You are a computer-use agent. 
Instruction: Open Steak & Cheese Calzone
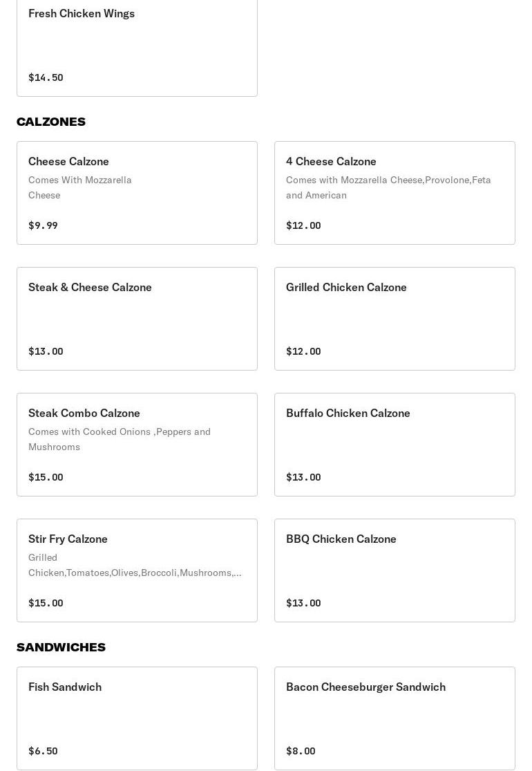tap(137, 318)
